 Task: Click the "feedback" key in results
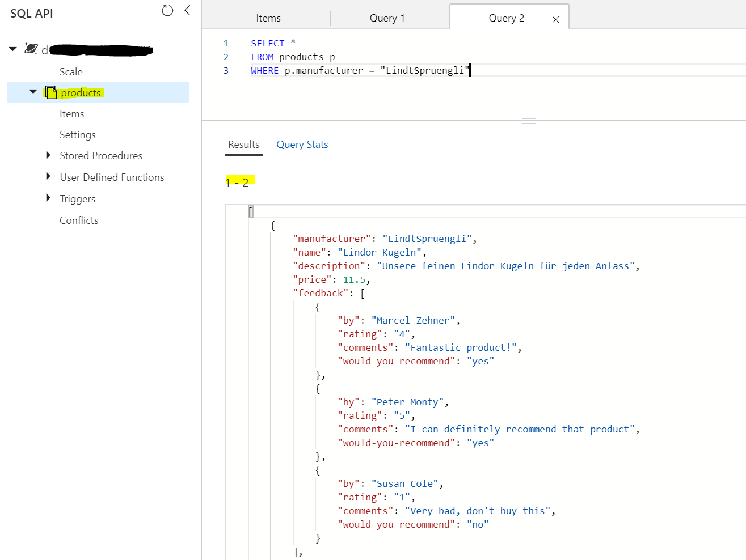[x=321, y=293]
